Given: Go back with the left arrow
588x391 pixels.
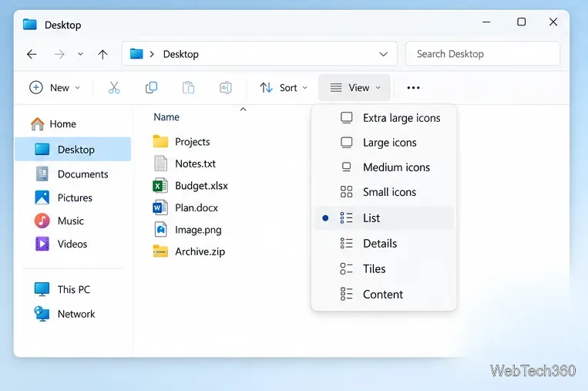Looking at the screenshot, I should point(32,55).
